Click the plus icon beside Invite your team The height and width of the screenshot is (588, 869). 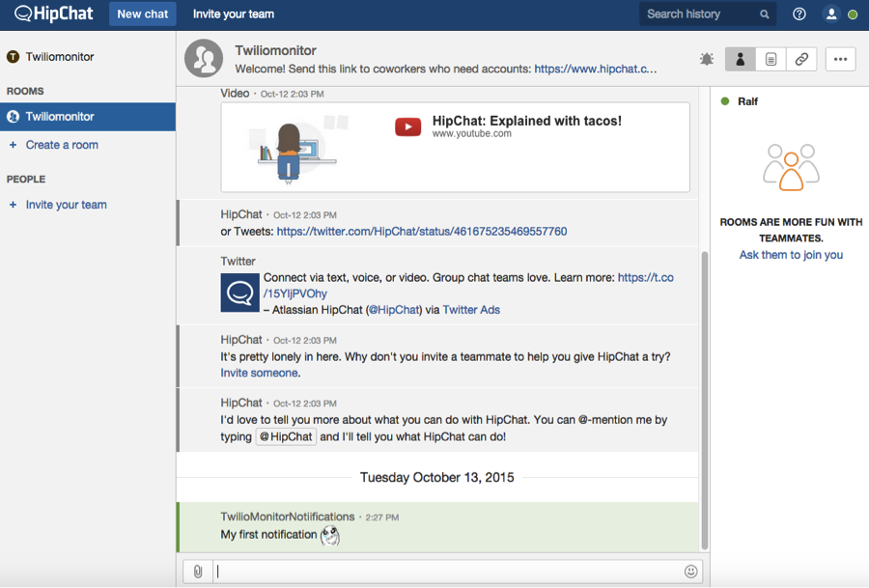pyautogui.click(x=13, y=205)
